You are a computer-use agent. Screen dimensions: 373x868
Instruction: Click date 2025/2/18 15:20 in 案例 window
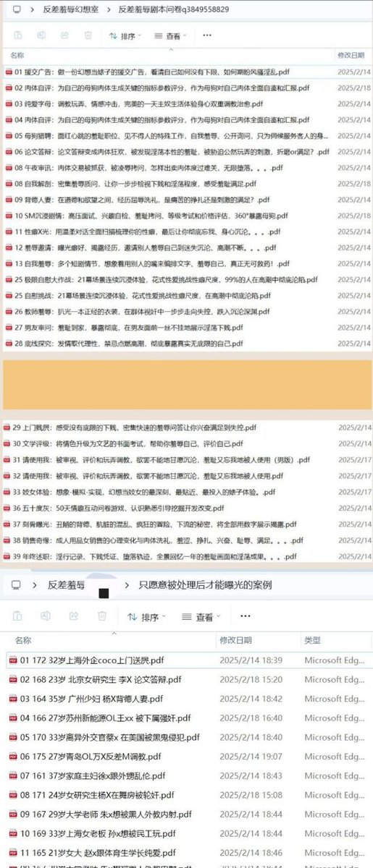251,679
